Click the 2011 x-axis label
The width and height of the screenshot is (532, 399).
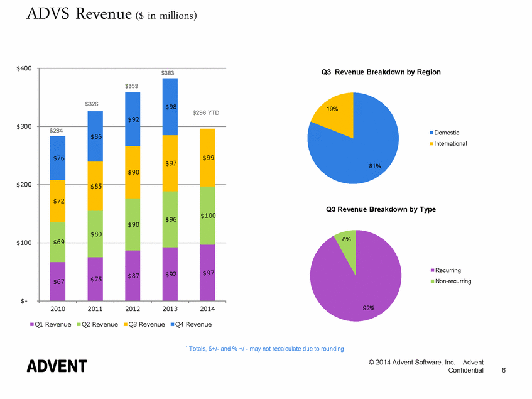[95, 309]
